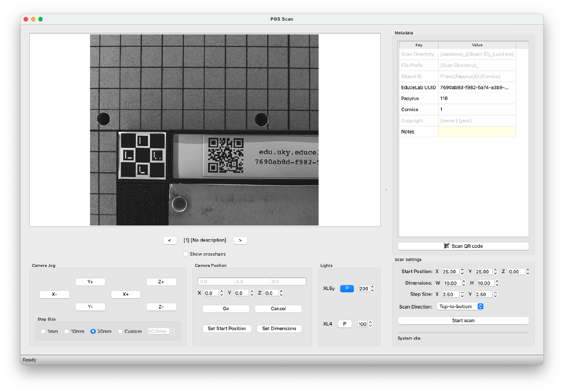Click the Object ID value cell
The image size is (564, 392).
click(x=477, y=76)
